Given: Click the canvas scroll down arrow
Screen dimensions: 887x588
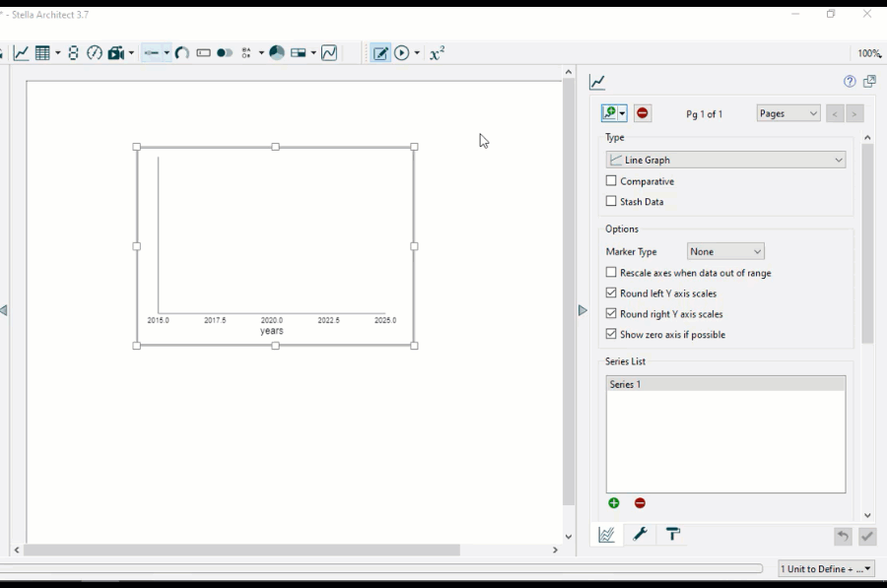Looking at the screenshot, I should tap(569, 537).
